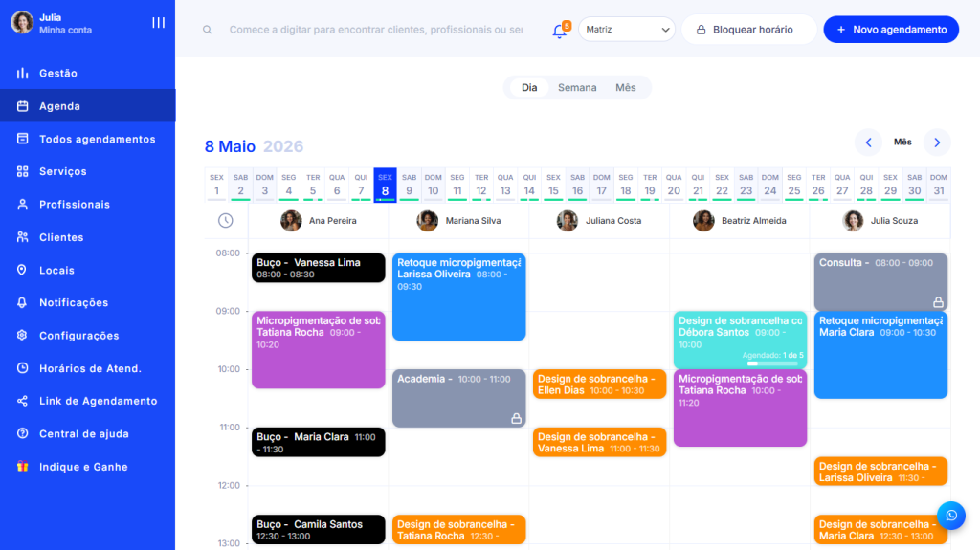Collapse sidebar using the menu bars icon

coord(159,23)
